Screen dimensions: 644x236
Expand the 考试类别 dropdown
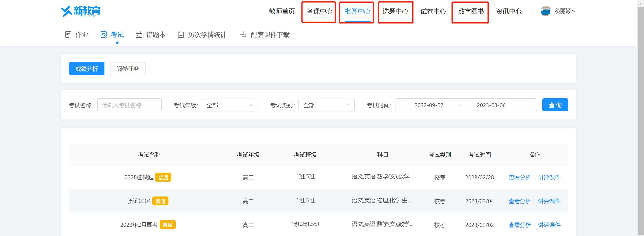pos(326,105)
